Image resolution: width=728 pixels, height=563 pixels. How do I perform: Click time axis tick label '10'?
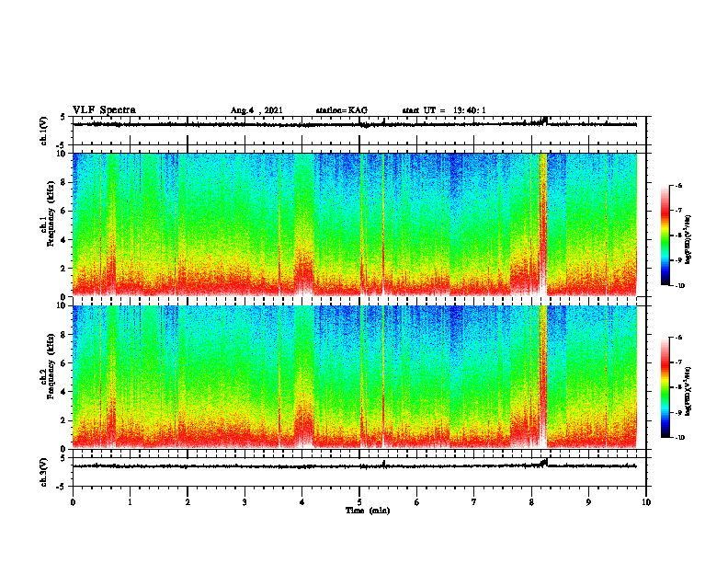tap(646, 502)
